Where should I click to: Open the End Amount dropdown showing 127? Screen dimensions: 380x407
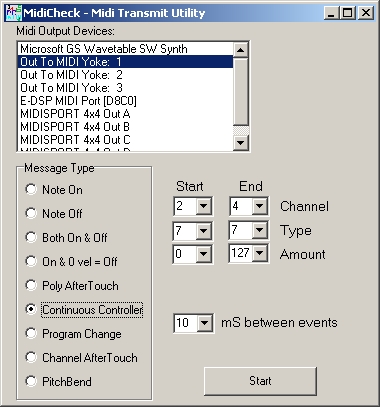tap(259, 254)
